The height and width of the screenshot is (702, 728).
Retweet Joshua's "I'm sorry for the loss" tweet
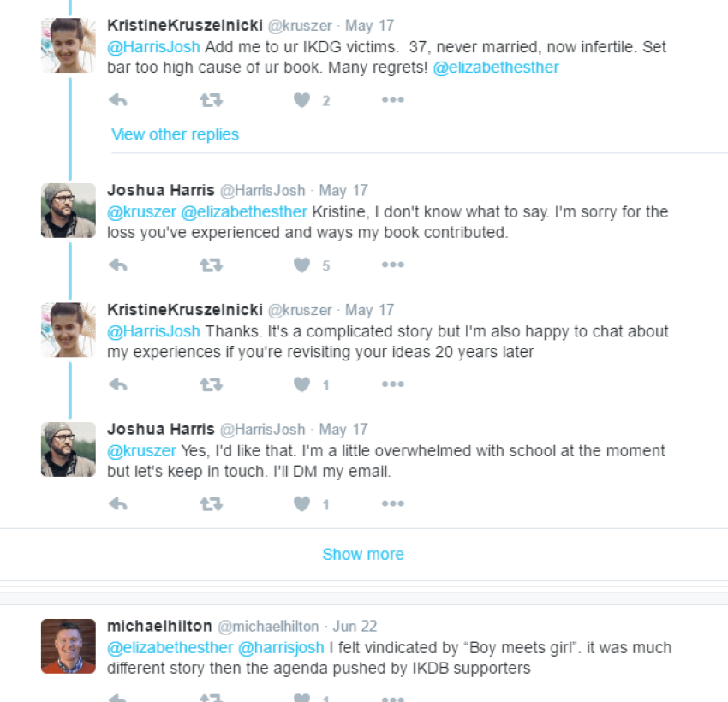click(x=211, y=265)
